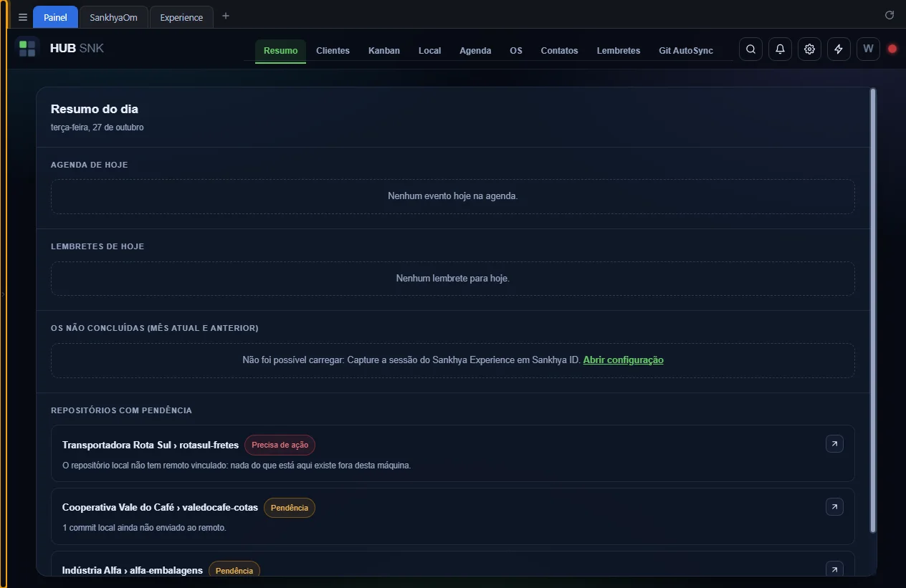Click the "Nenhum lembrete para hoje." message
906x588 pixels.
pos(453,278)
